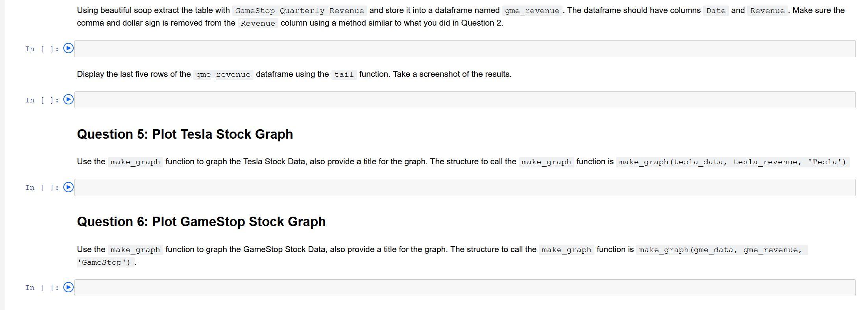The image size is (868, 310).
Task: Select the In [ ]: prompt below the tail instruction
Action: pyautogui.click(x=42, y=100)
